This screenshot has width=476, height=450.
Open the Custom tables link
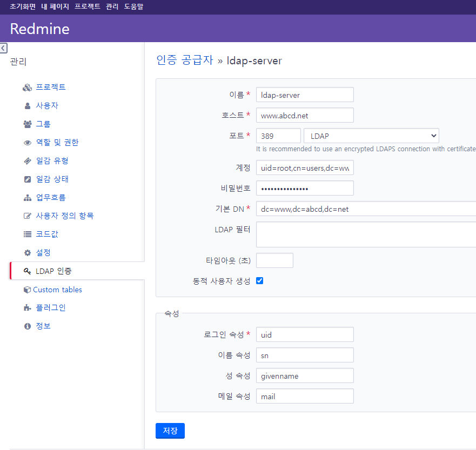57,290
